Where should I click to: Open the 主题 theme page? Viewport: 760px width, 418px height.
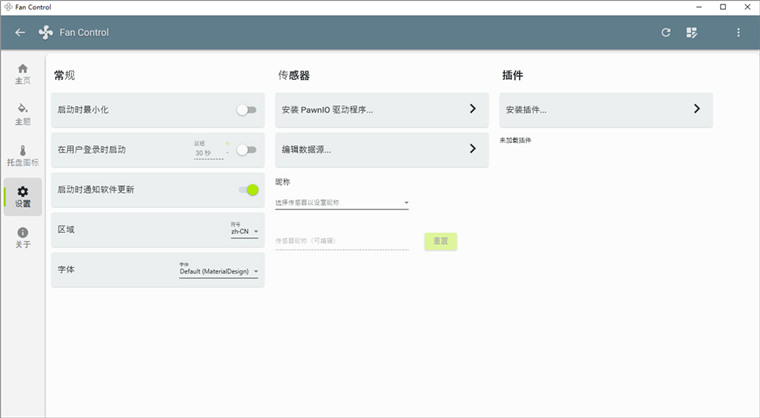pyautogui.click(x=23, y=114)
